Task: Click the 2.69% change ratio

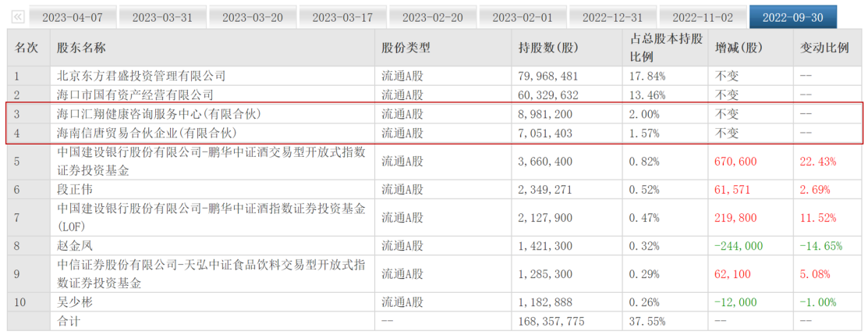Action: (814, 190)
